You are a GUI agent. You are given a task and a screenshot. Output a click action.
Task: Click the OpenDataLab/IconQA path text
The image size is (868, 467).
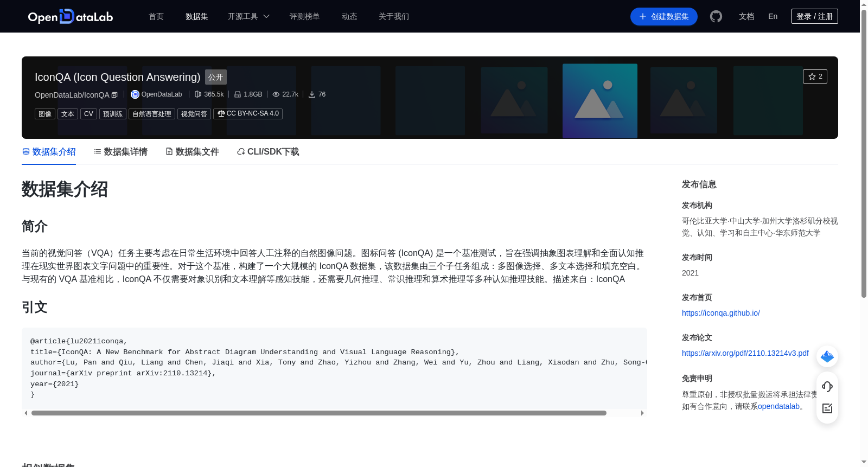click(x=72, y=95)
